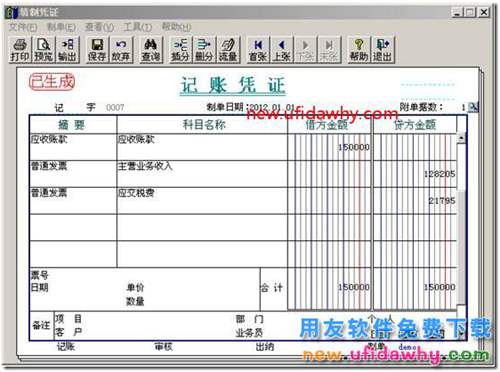Click 贷方金额 column header
The height and width of the screenshot is (372, 500).
tap(415, 125)
